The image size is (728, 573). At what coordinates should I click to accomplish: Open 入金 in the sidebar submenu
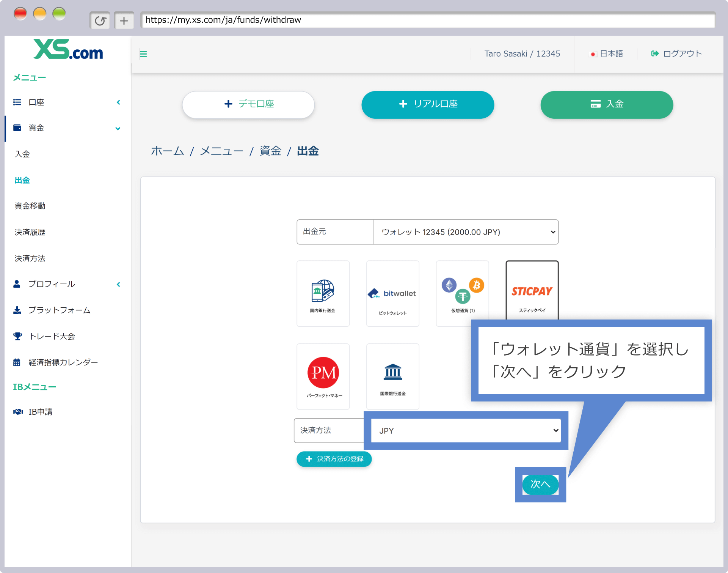point(22,154)
